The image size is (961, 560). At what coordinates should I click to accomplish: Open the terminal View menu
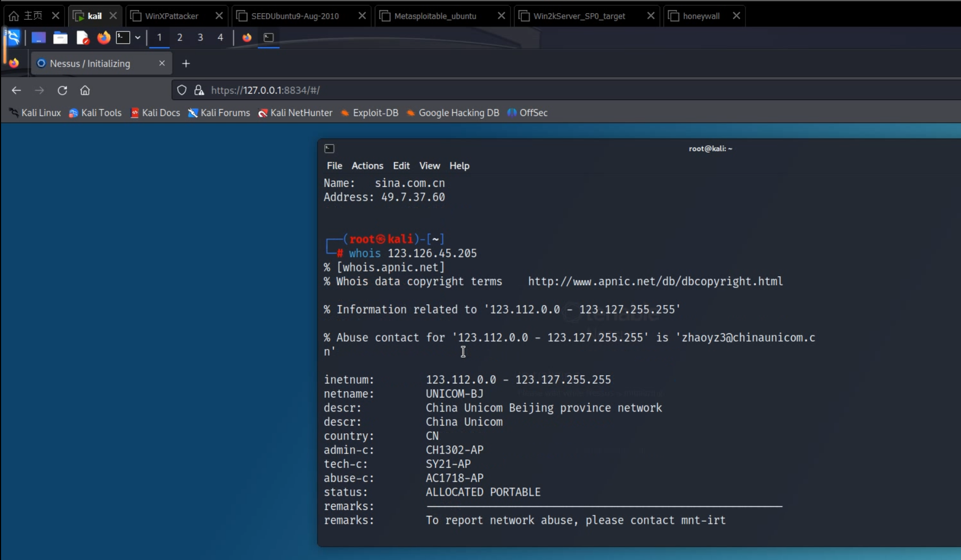(430, 166)
